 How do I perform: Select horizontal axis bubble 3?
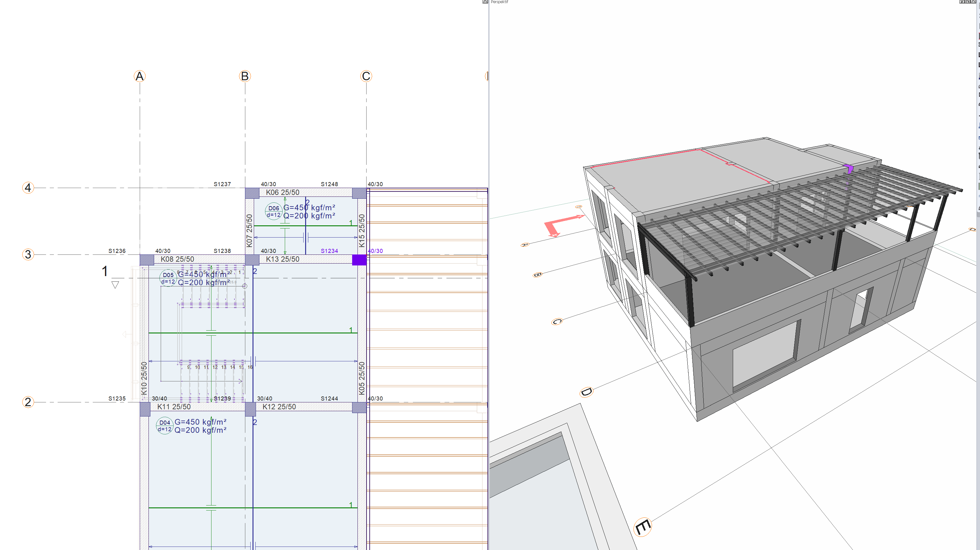tap(28, 254)
